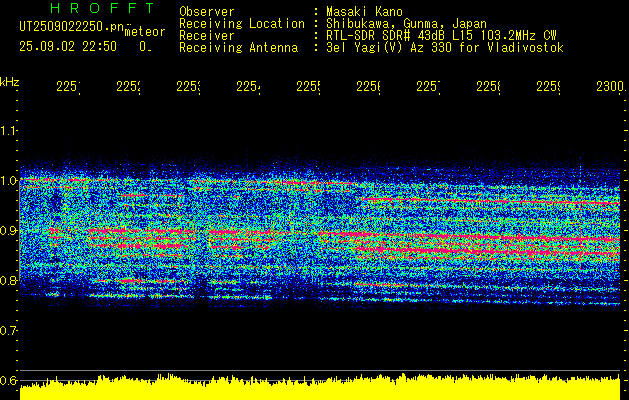Click the Observer label
The width and height of the screenshot is (629, 400).
(x=207, y=11)
